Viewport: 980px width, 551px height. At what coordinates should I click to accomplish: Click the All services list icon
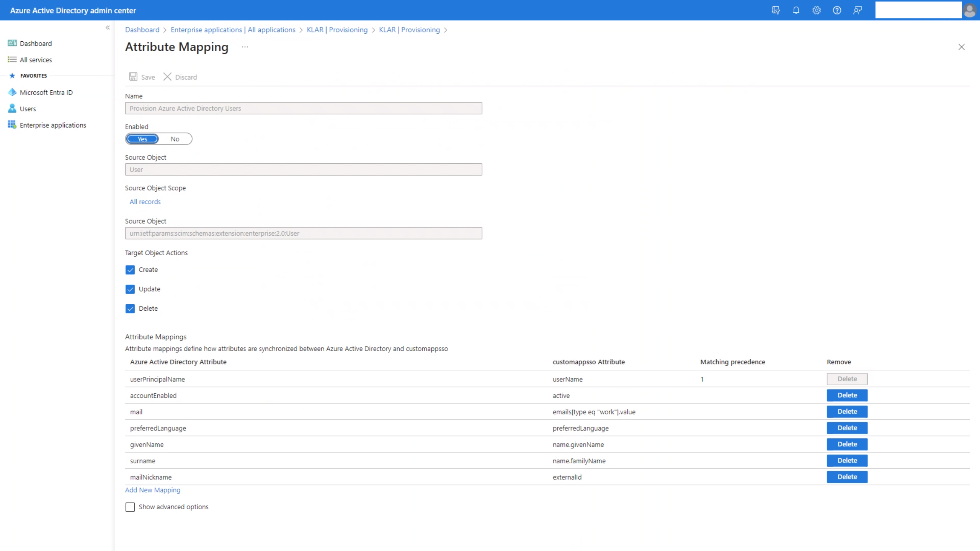12,60
